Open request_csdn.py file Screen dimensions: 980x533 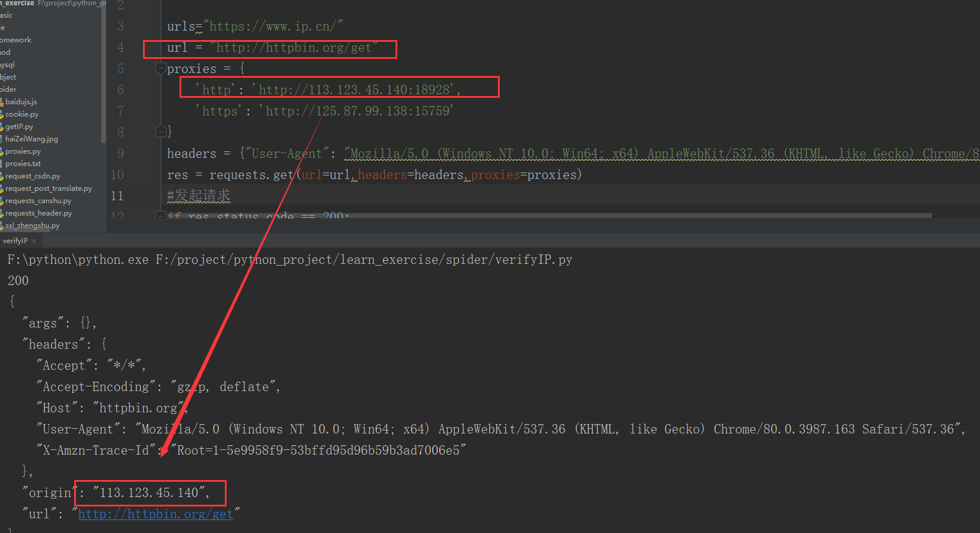[32, 176]
